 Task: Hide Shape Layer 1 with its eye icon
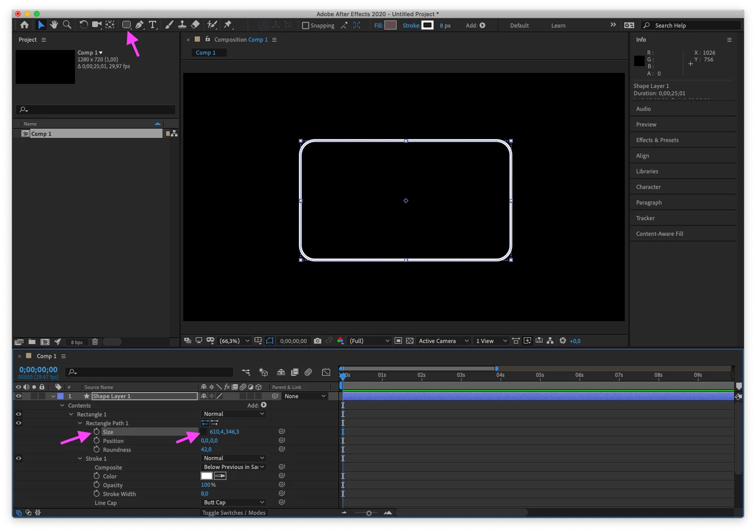click(x=19, y=396)
